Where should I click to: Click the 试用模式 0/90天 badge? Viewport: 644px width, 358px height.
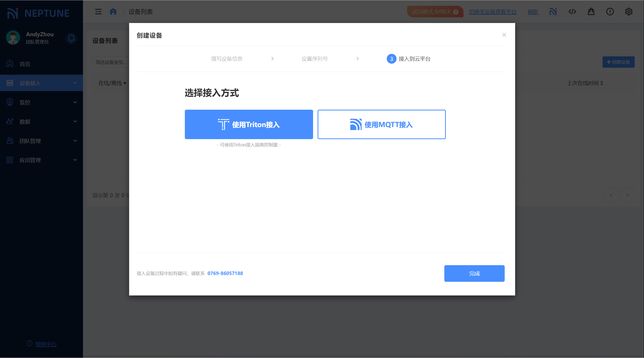[435, 12]
